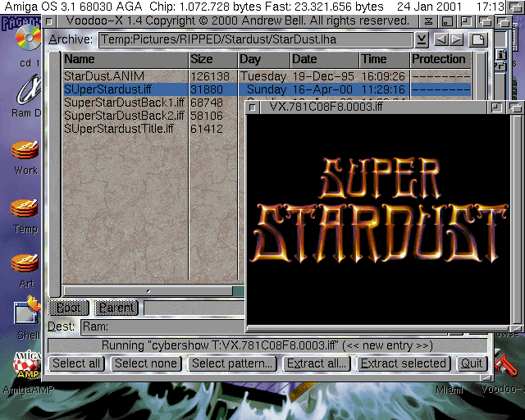The height and width of the screenshot is (420, 525).
Task: Launch the AmigaAMP icon
Action: (27, 365)
